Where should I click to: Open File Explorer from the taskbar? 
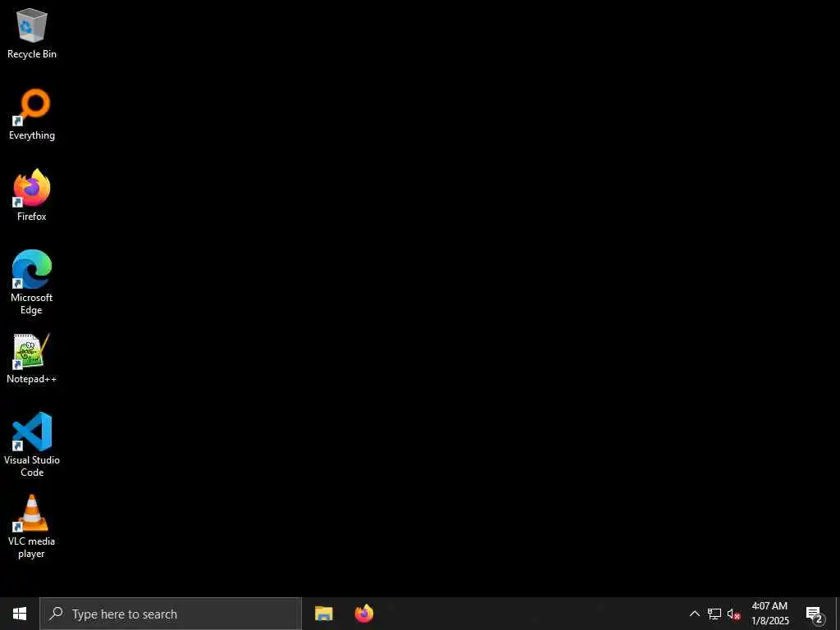tap(323, 614)
